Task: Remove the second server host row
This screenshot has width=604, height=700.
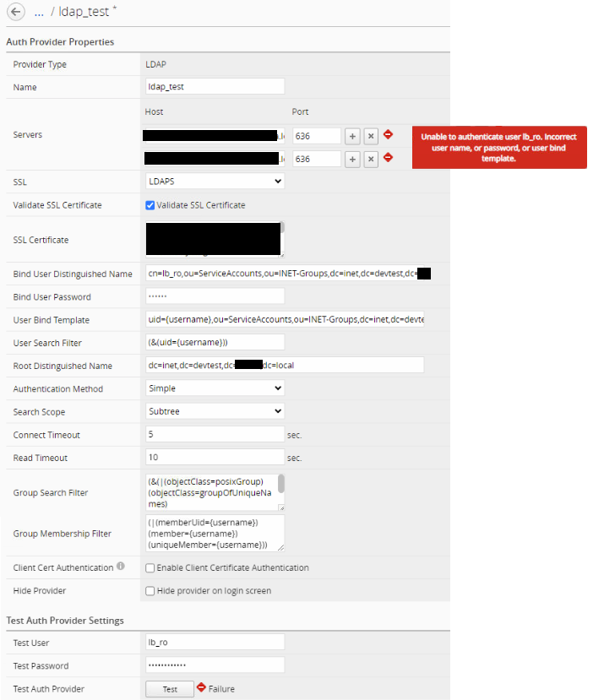Action: coord(371,160)
